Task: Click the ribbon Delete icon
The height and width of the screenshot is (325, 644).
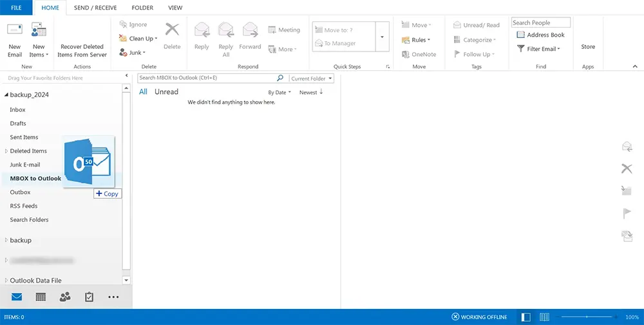Action: [x=172, y=30]
